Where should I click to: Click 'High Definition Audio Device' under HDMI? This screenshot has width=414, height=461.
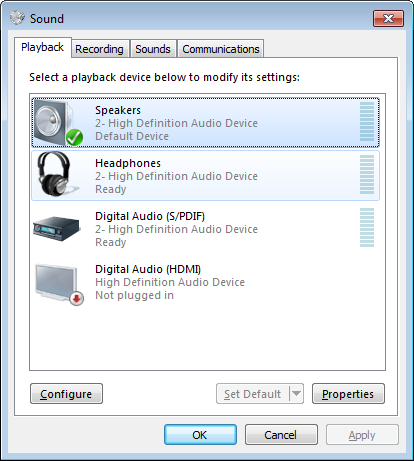[170, 282]
